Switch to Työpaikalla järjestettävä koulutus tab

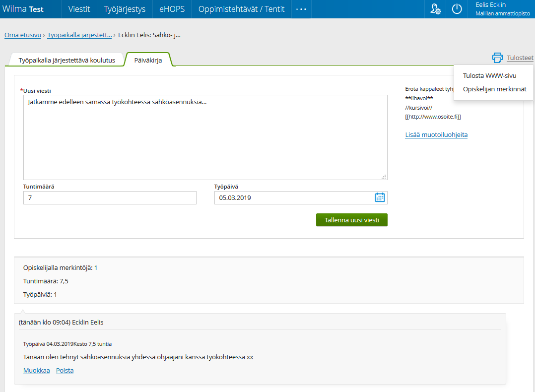(x=67, y=60)
